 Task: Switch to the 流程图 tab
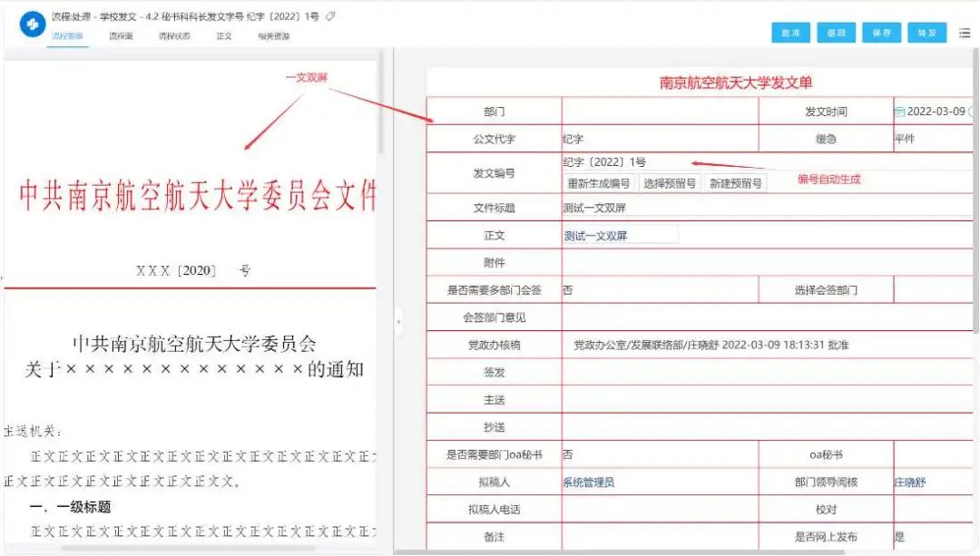pyautogui.click(x=121, y=36)
